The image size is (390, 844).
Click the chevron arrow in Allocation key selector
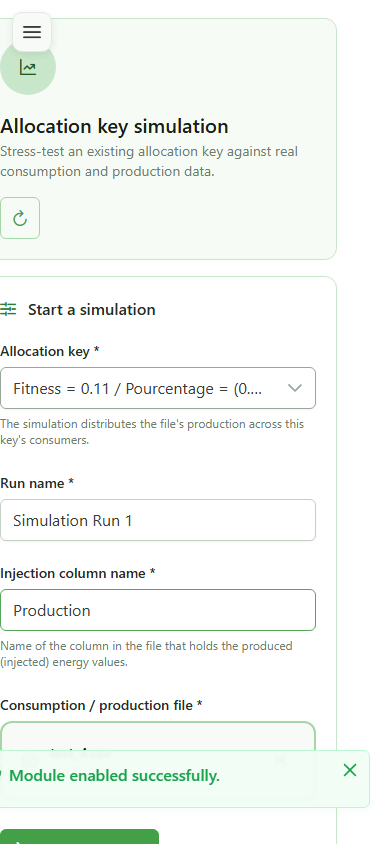point(295,388)
